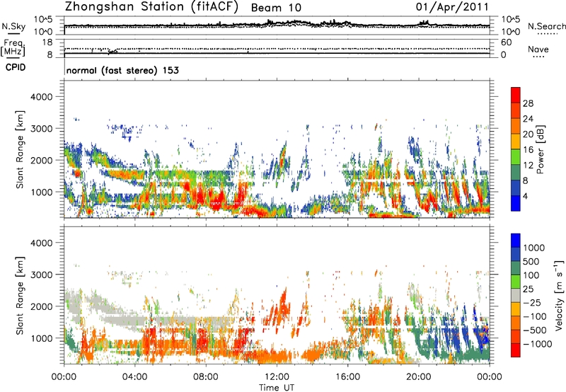566x392 pixels.
Task: Click the 08:00 time tick label
Action: (x=206, y=377)
